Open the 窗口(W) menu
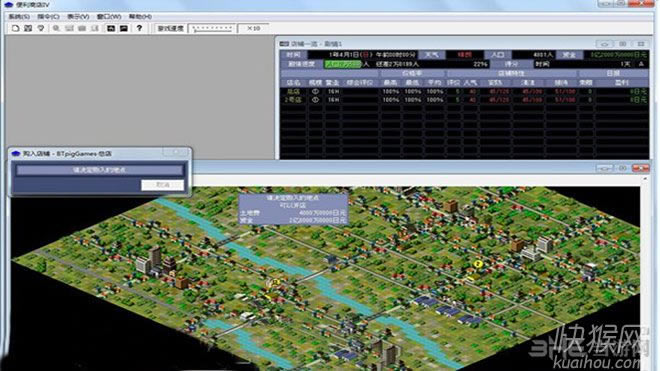660x371 pixels. pos(109,16)
